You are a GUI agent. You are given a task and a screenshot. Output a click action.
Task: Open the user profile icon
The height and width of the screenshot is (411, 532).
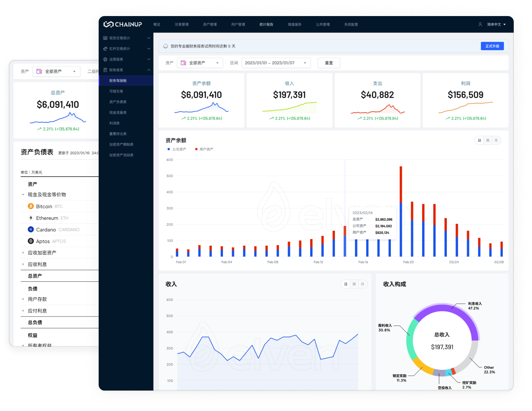tap(480, 24)
